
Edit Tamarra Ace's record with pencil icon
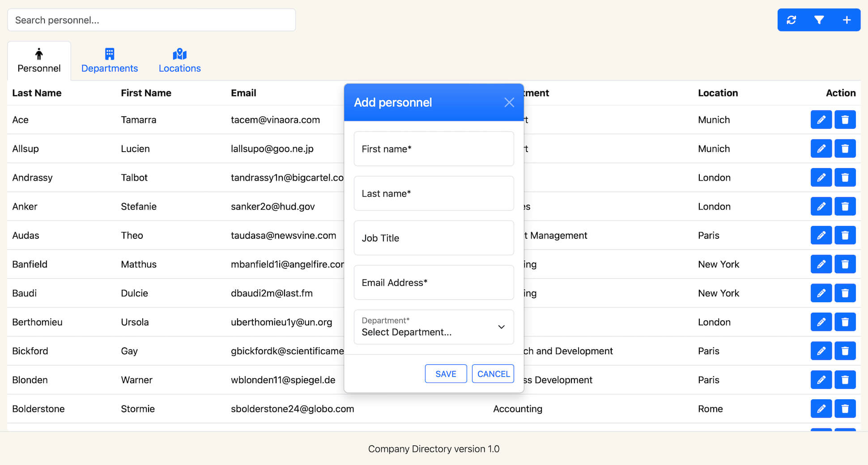coord(821,120)
